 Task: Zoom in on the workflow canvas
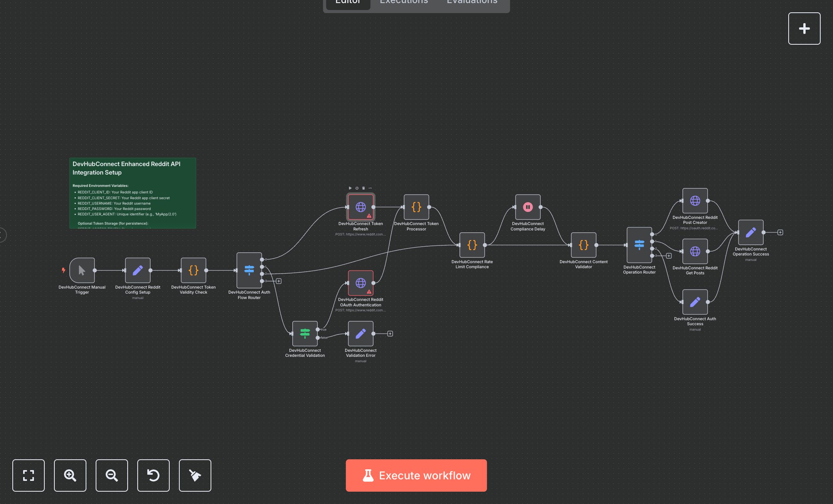pos(70,475)
